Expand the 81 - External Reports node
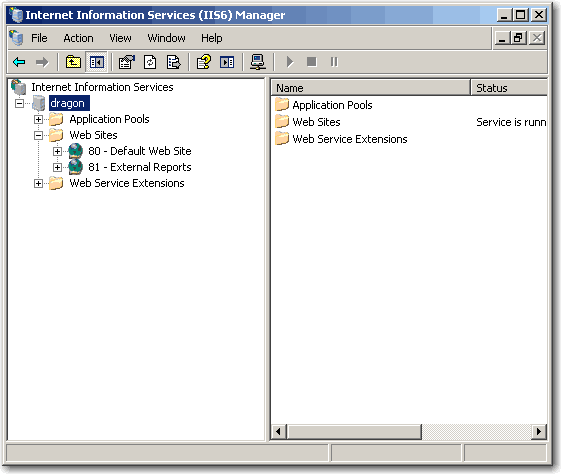Viewport: 561px width, 474px height. point(57,167)
